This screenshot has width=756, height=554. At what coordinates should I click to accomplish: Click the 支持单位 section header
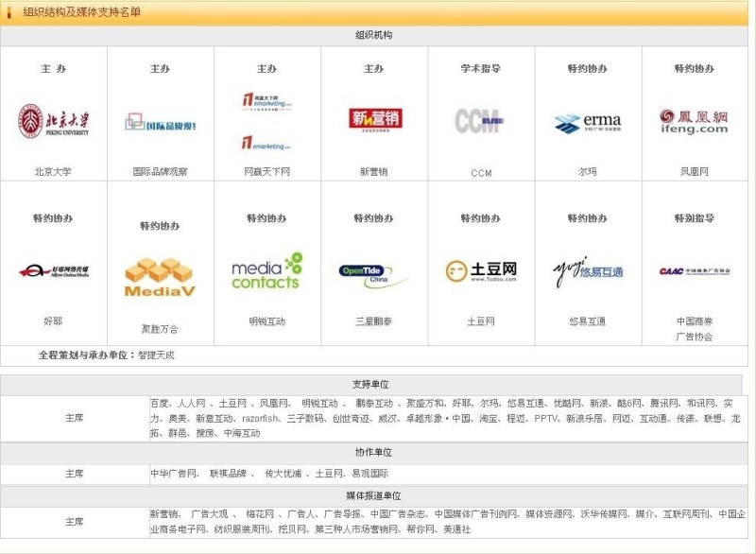click(x=370, y=385)
